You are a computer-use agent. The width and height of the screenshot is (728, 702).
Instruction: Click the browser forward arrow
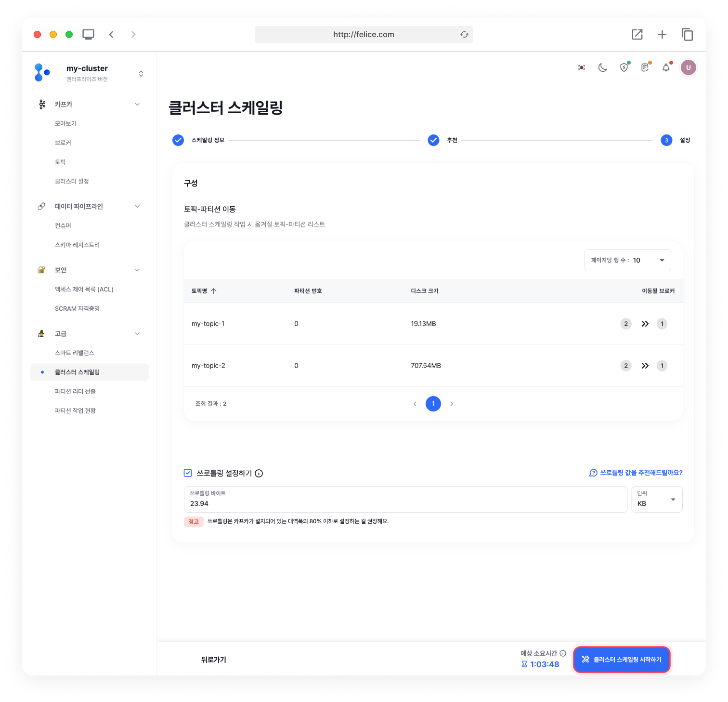tap(133, 34)
